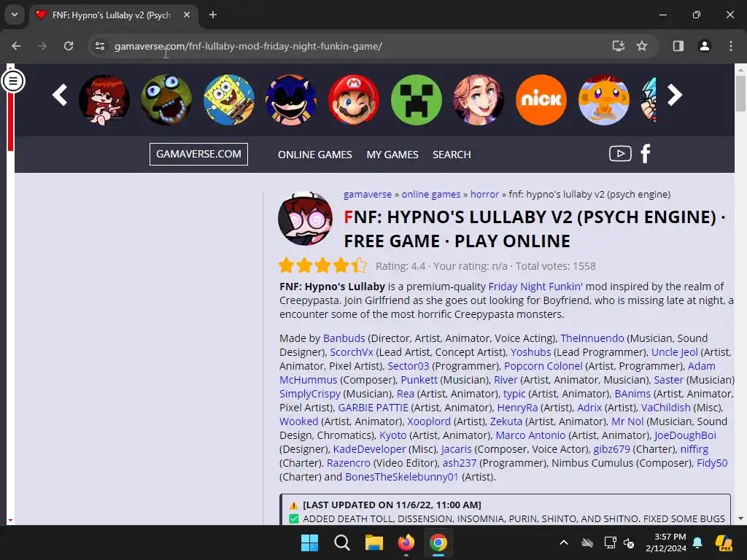Go back to the previous page

tap(16, 46)
